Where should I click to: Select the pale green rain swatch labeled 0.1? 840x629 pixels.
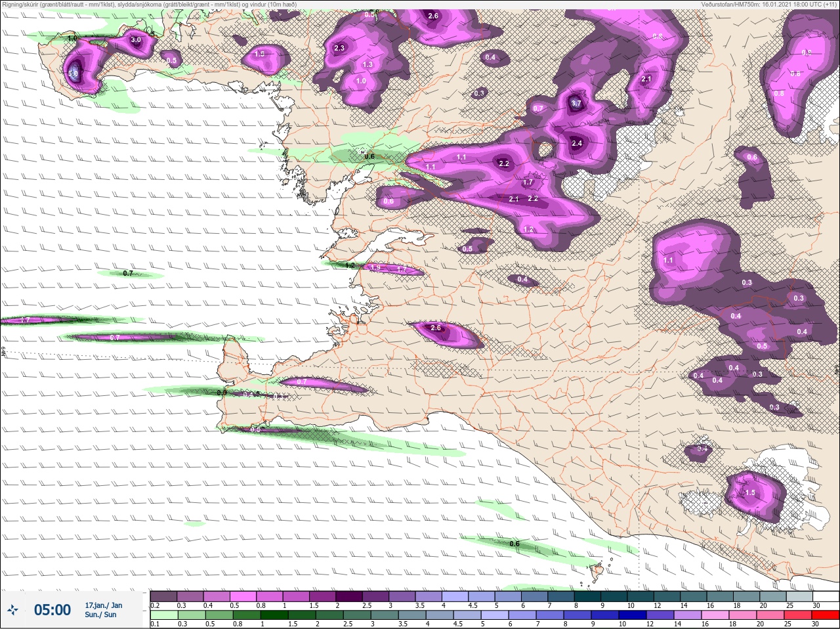(163, 615)
